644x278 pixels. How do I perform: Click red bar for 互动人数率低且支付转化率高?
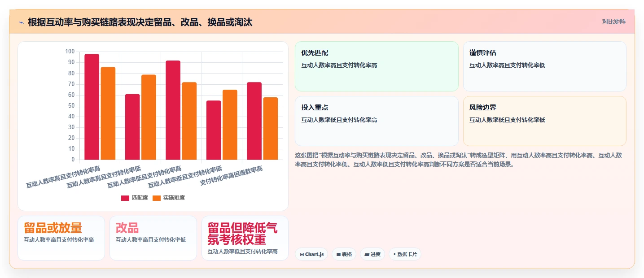coord(173,110)
